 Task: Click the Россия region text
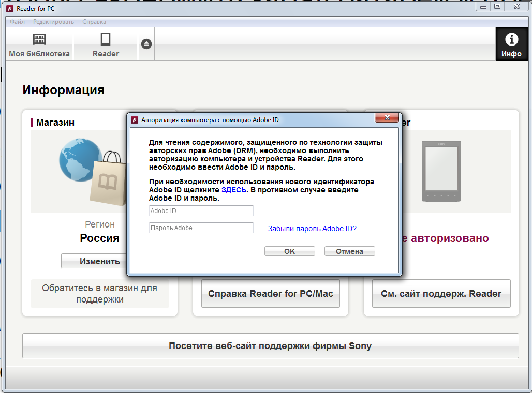tap(99, 238)
